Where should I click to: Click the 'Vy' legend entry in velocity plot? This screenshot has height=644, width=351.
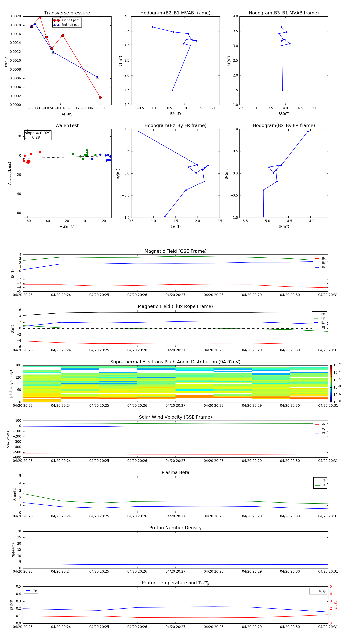(x=320, y=429)
